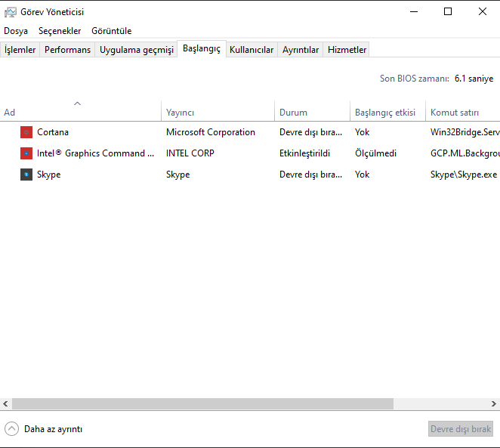Switch to the Kullanıcılar tab
Screen dimensions: 500x448
tap(252, 50)
